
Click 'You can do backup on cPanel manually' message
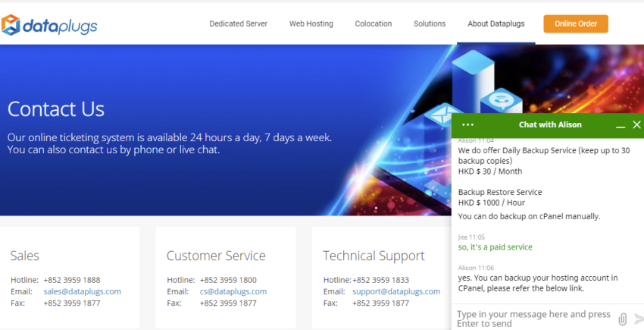[529, 216]
